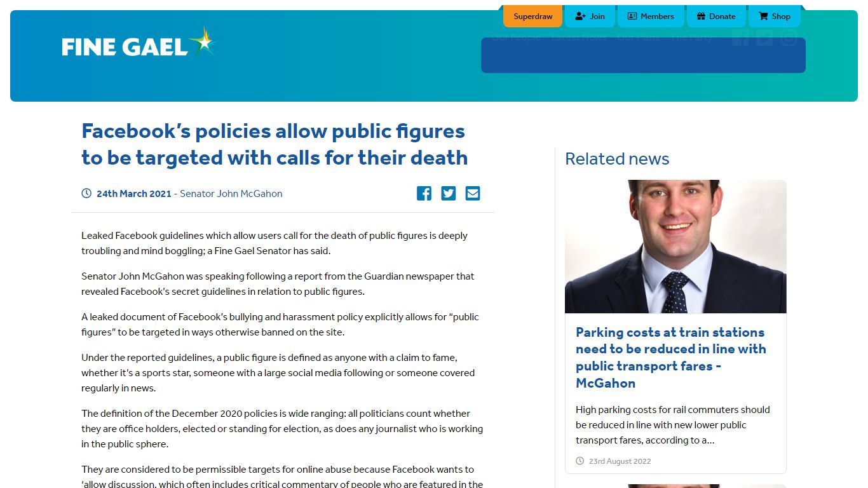Click the Fine Gael logo
868x488 pixels.
tap(139, 43)
